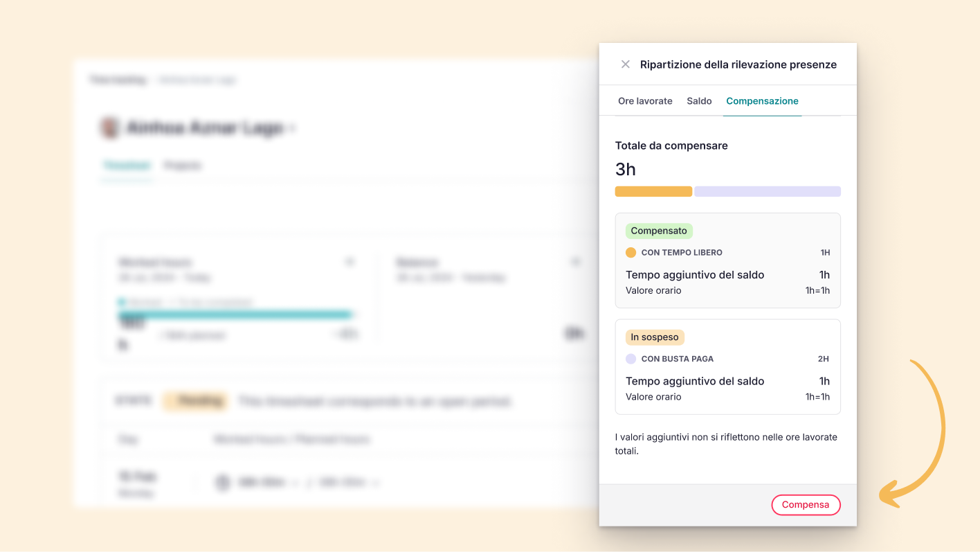This screenshot has height=552, width=980.
Task: Click the lavender segment of the compensation bar
Action: tap(767, 191)
